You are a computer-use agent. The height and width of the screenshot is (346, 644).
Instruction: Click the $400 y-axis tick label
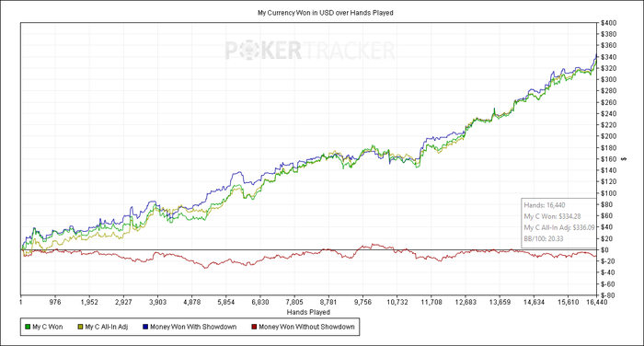pyautogui.click(x=608, y=23)
